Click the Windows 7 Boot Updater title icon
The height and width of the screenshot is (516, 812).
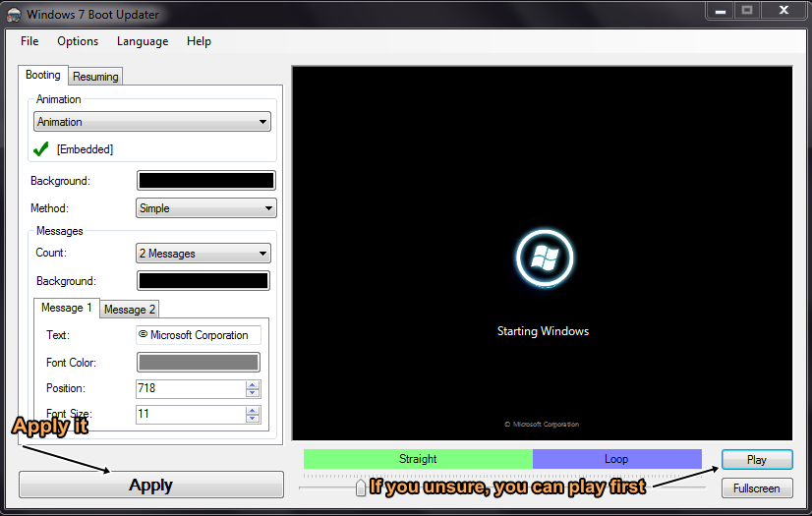(x=14, y=15)
